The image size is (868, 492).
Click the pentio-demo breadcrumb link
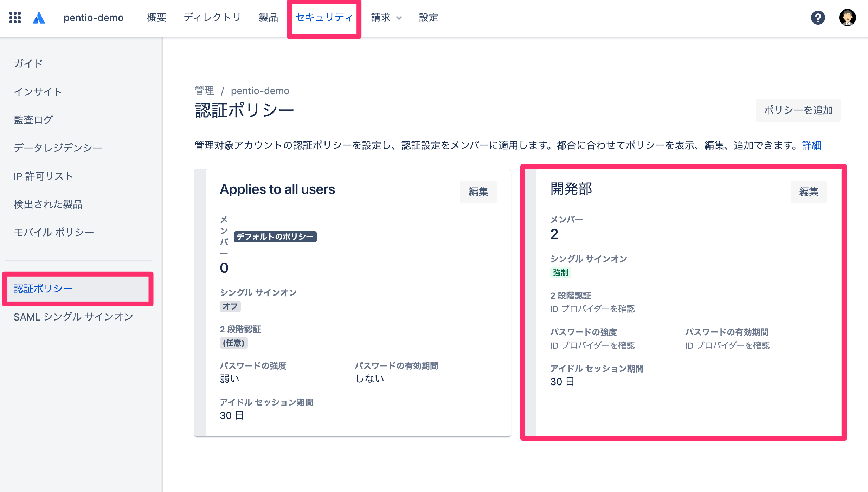pos(260,91)
